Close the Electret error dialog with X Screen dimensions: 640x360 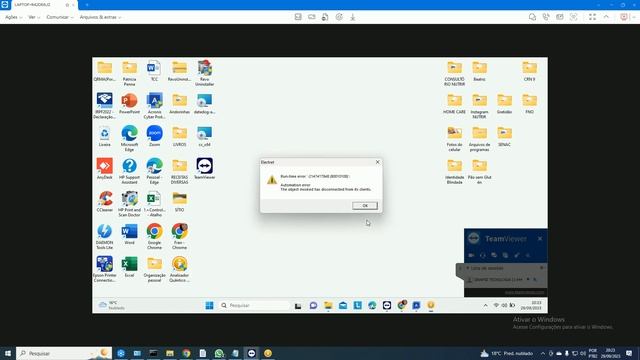coord(378,162)
